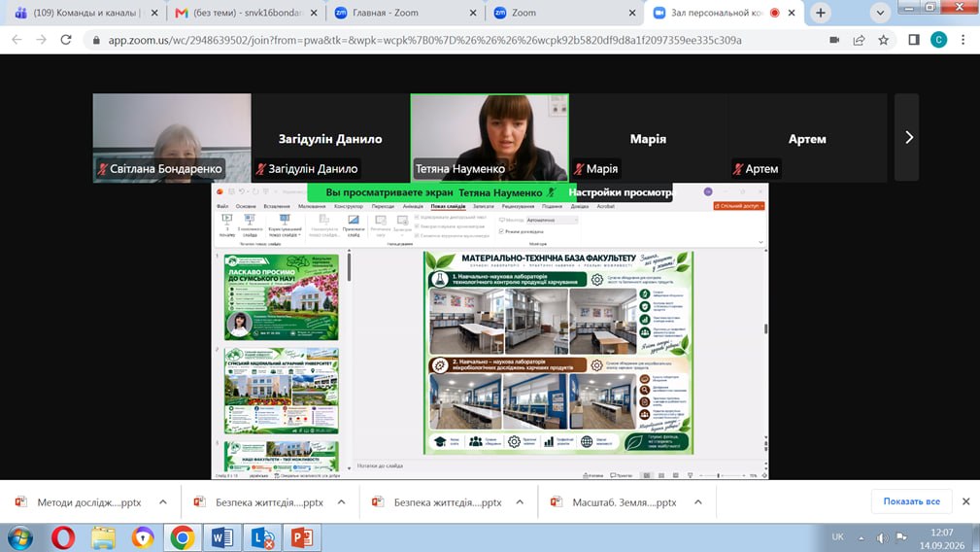Show next participants with the right arrow
This screenshot has width=980, height=552.
907,138
